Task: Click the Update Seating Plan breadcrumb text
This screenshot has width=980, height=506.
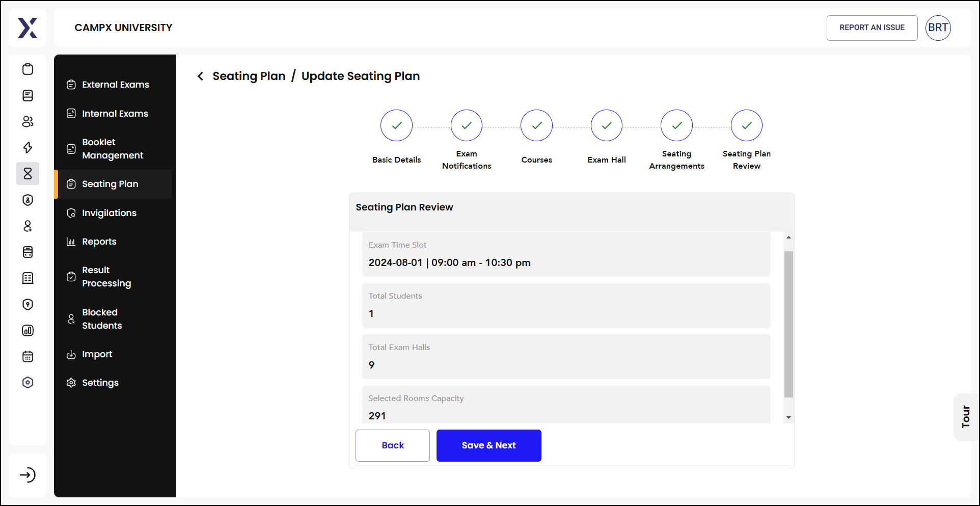Action: point(361,76)
